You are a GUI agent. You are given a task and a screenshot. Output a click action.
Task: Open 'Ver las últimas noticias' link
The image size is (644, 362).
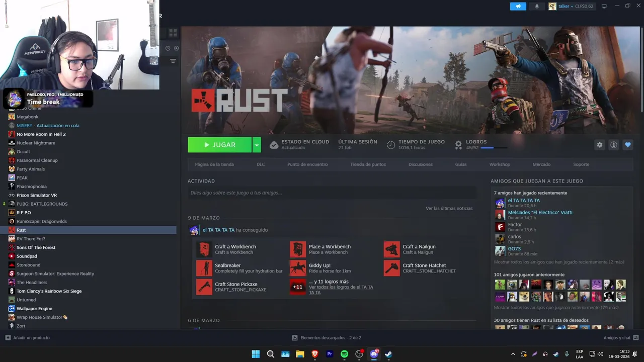pyautogui.click(x=449, y=208)
